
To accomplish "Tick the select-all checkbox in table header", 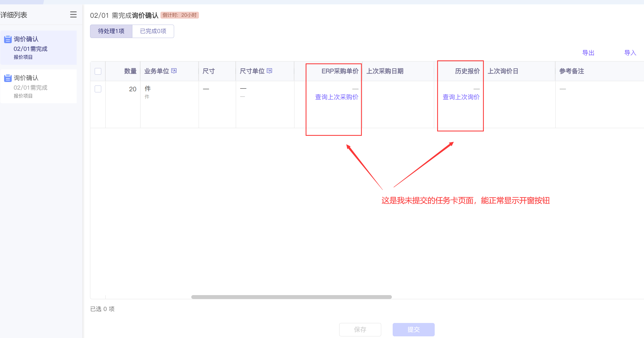I will pos(98,71).
